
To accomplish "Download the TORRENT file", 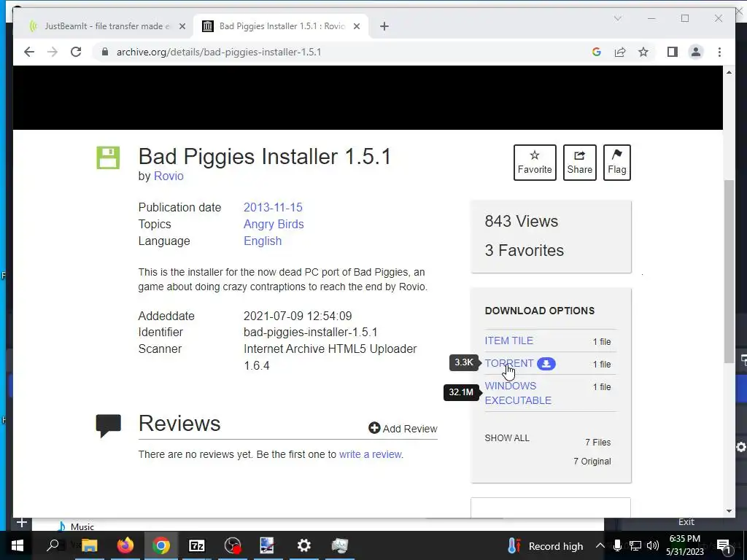I will coord(508,363).
